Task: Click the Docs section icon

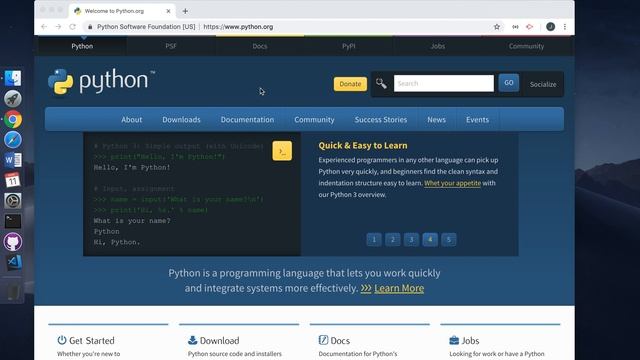Action: pos(323,340)
